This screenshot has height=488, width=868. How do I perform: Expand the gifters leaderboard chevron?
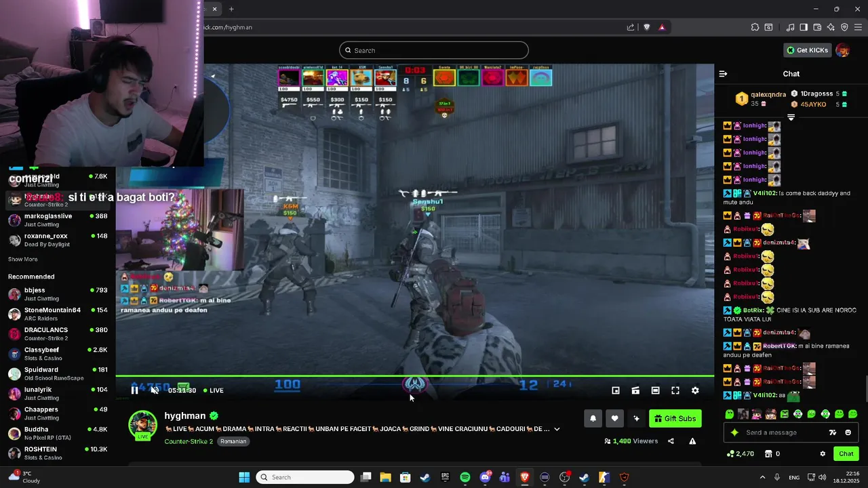(791, 117)
